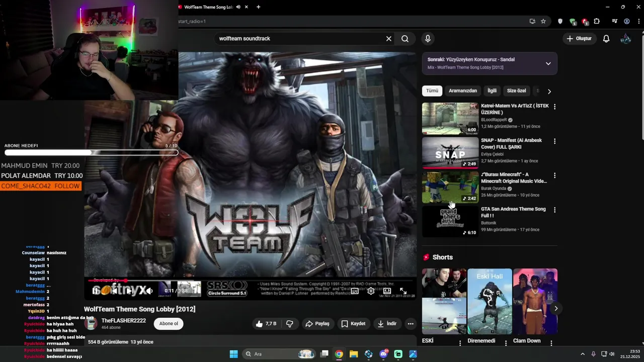
Task: Open more actions three dots under video
Action: [x=411, y=324]
